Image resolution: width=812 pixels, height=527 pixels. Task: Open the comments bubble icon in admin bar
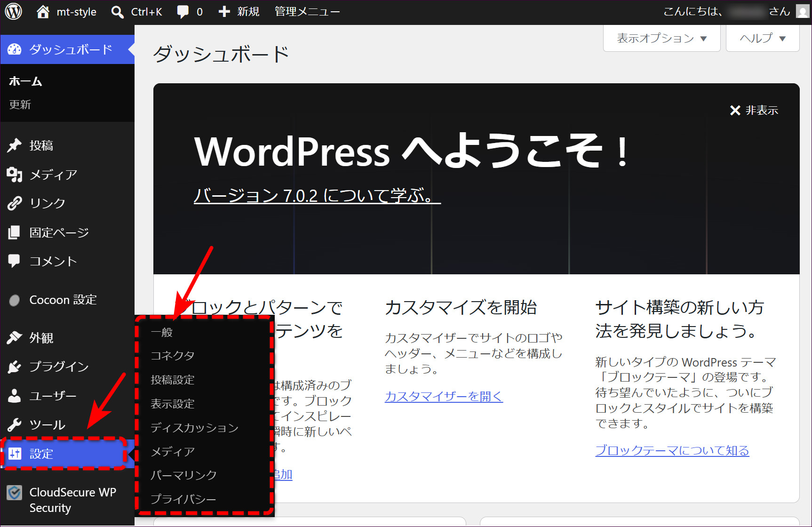click(x=183, y=12)
